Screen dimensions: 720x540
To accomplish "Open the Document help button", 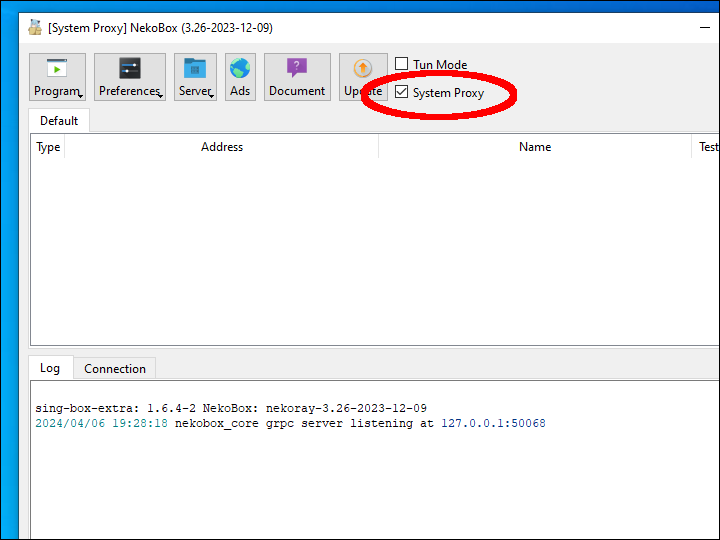I will [x=297, y=77].
